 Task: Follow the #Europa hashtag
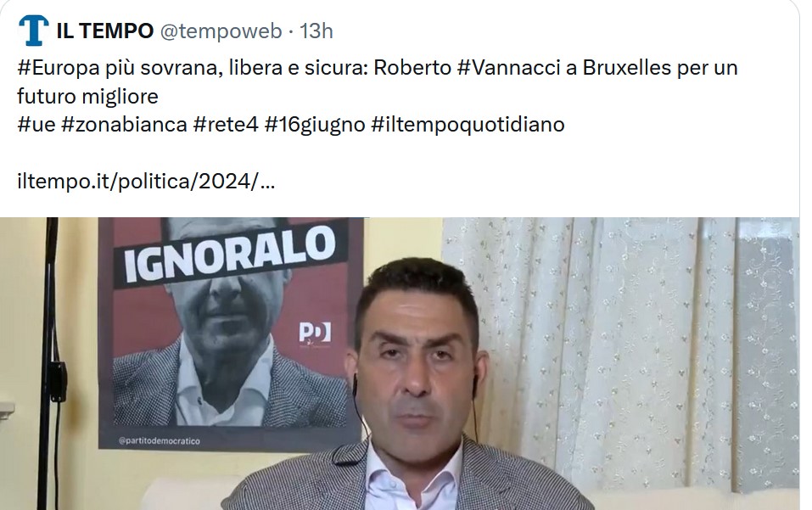click(59, 68)
